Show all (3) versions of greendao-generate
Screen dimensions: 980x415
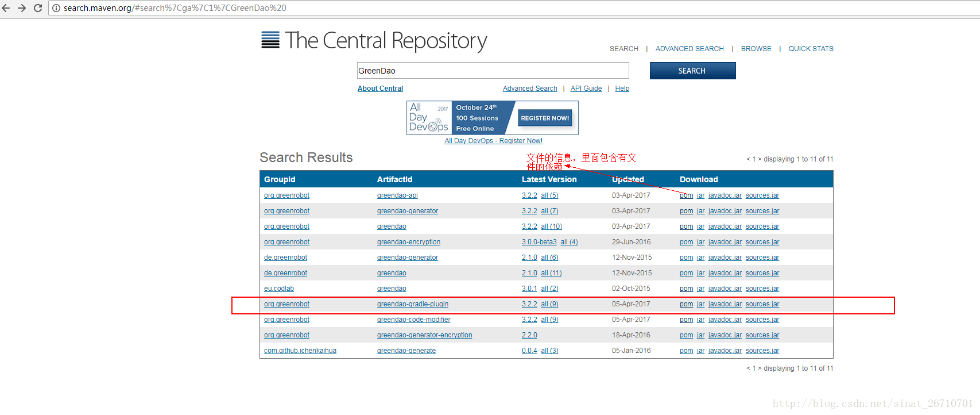click(549, 351)
